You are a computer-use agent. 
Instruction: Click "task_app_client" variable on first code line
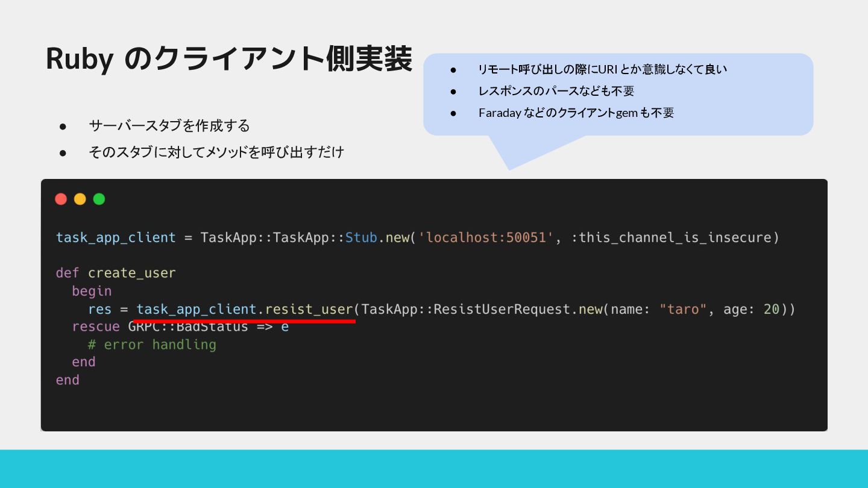pos(116,237)
